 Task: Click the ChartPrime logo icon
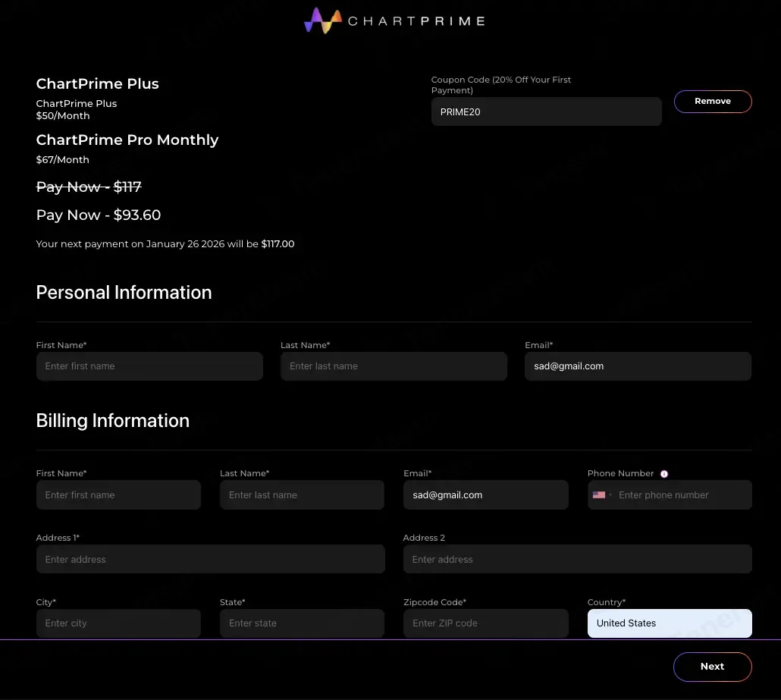pyautogui.click(x=323, y=20)
